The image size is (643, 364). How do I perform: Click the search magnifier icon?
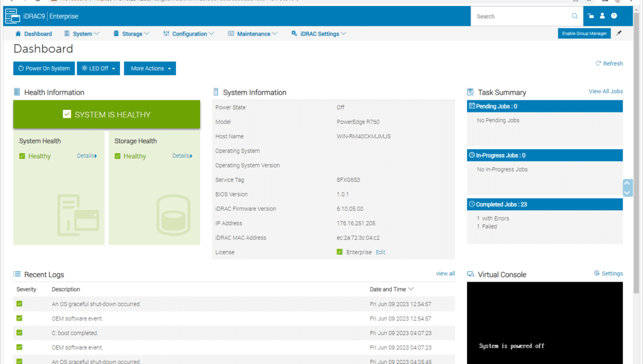coord(574,16)
